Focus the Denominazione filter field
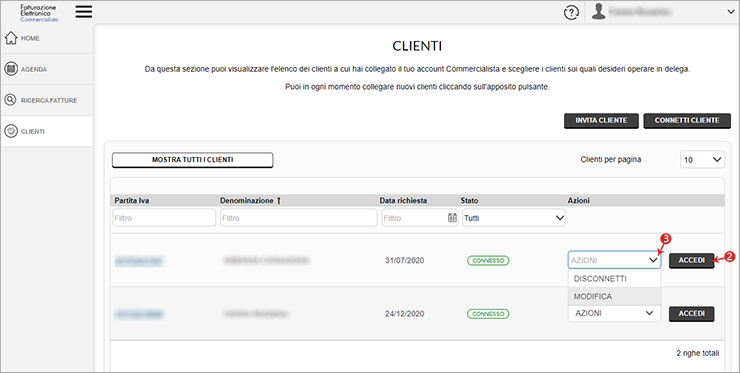The width and height of the screenshot is (740, 373). [x=299, y=218]
